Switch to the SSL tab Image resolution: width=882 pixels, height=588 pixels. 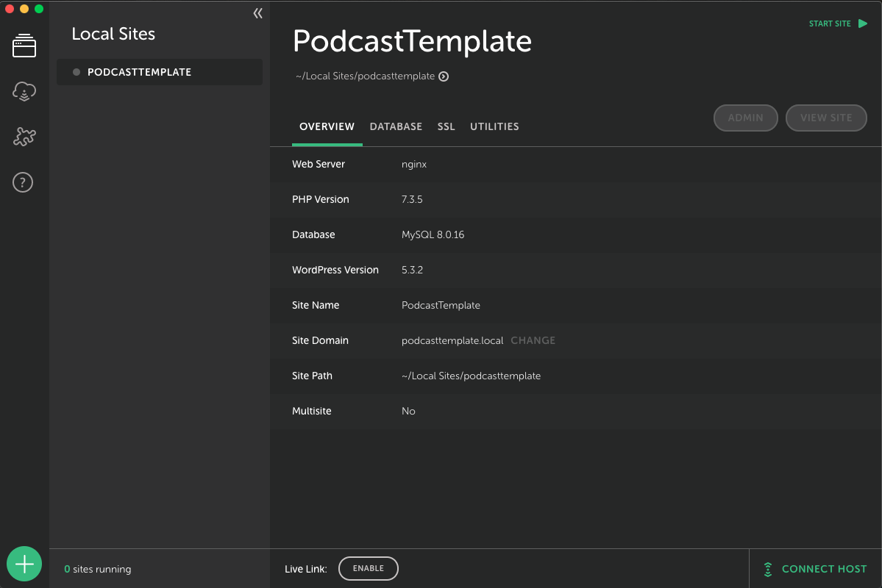pos(446,126)
